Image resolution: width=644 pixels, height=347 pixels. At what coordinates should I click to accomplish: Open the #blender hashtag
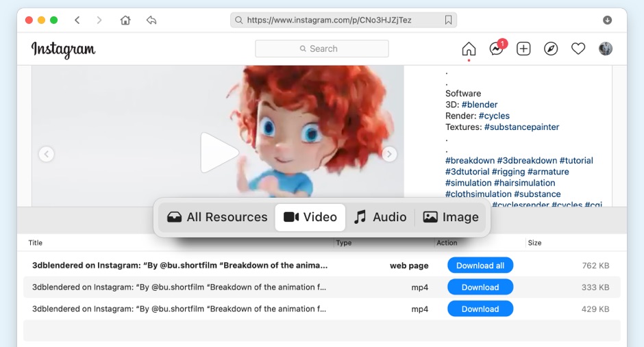pyautogui.click(x=480, y=105)
